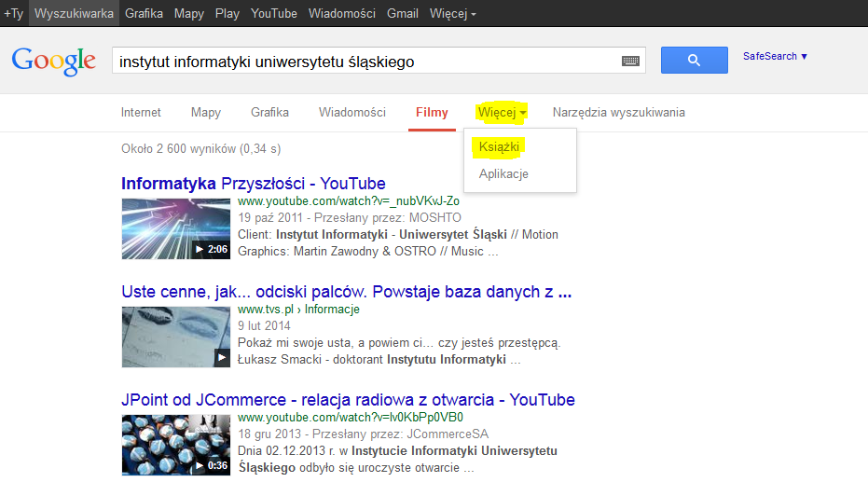The height and width of the screenshot is (496, 868).
Task: Choose Aplikacje from the Więcej dropdown
Action: [x=503, y=173]
